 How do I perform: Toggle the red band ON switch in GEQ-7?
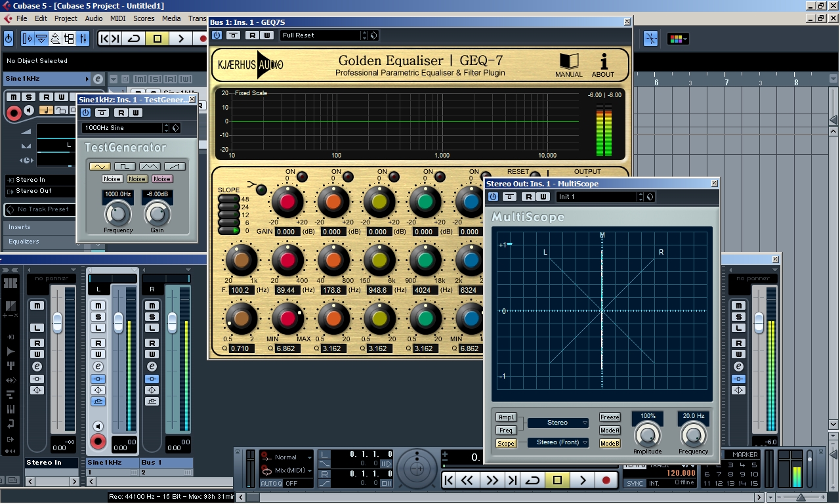click(303, 177)
